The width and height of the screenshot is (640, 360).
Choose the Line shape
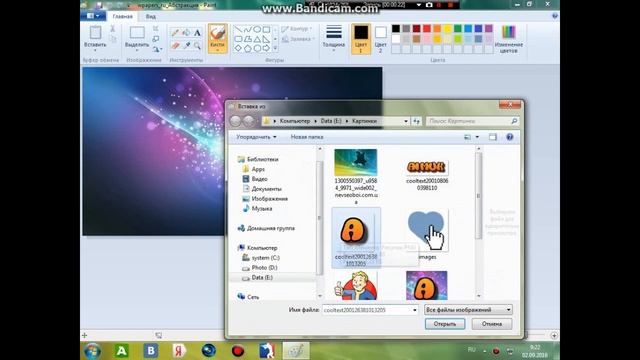point(238,30)
